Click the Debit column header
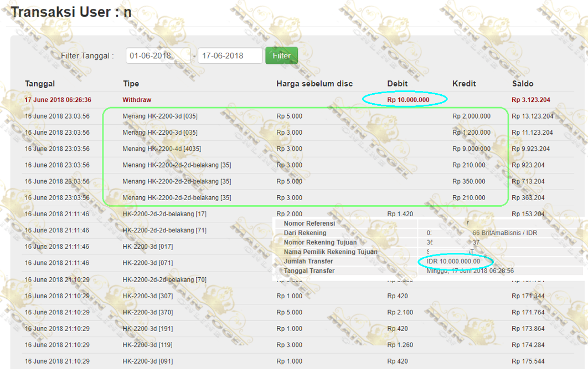This screenshot has width=588, height=372. (x=397, y=84)
